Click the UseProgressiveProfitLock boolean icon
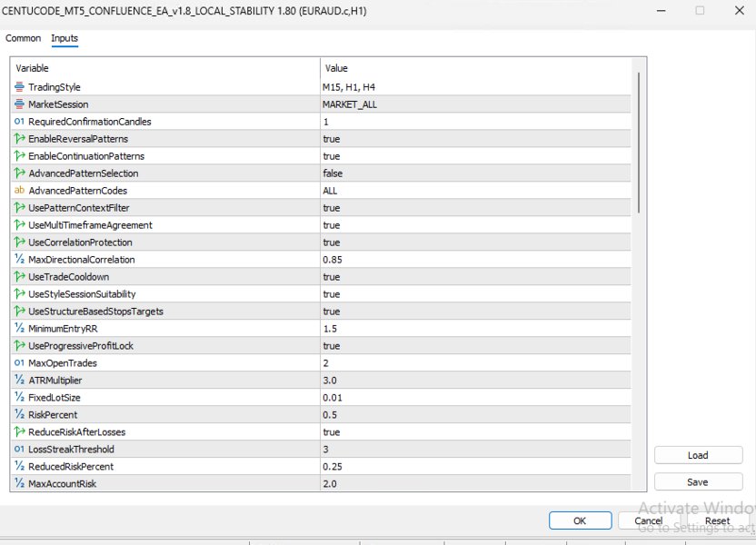Viewport: 756px width, 545px height. 19,345
